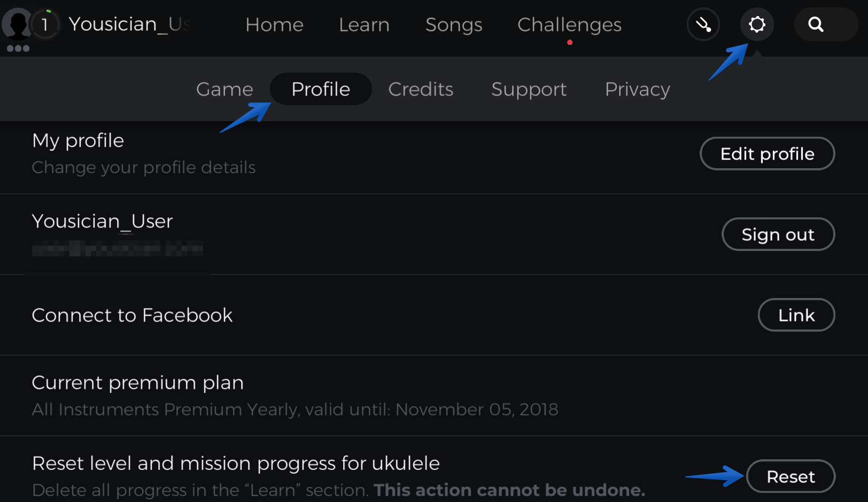Open the Challenges section
The width and height of the screenshot is (868, 502).
(569, 25)
